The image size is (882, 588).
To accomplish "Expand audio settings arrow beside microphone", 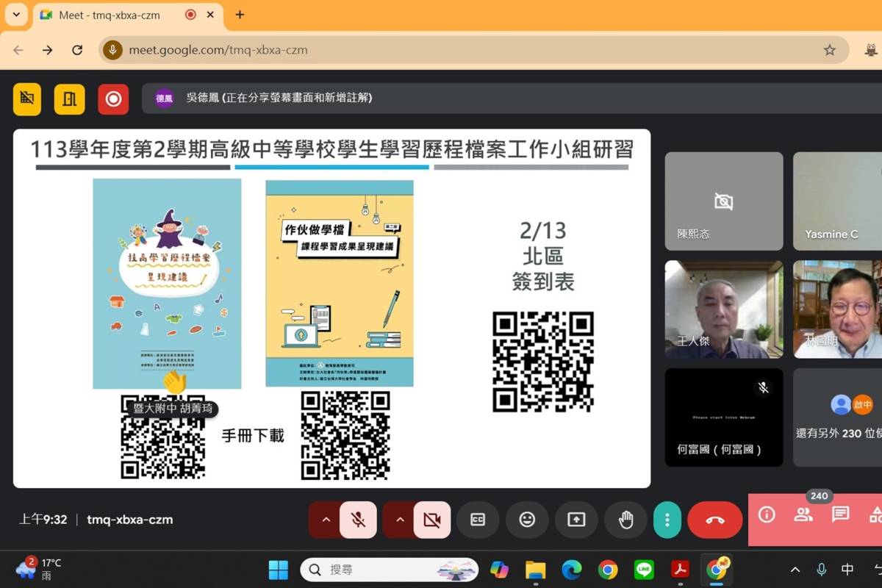I will 325,520.
